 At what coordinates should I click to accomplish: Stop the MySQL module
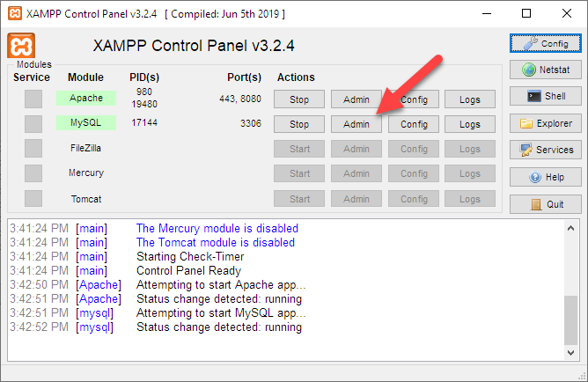[x=299, y=124]
